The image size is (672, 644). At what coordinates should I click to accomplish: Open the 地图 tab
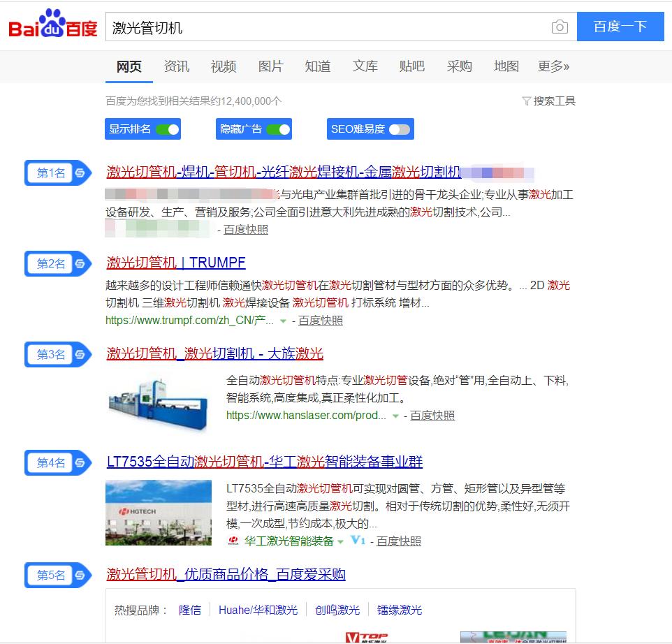[506, 66]
